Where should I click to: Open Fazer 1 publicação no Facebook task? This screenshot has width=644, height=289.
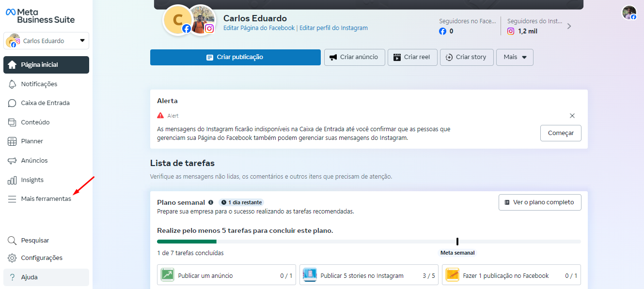click(511, 275)
